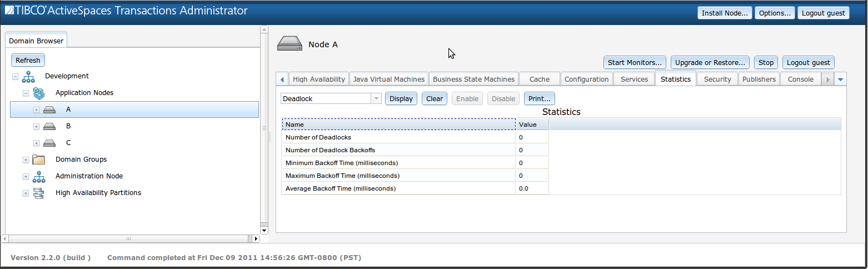Image resolution: width=868 pixels, height=269 pixels.
Task: Open the Options dialog button
Action: pyautogui.click(x=775, y=13)
